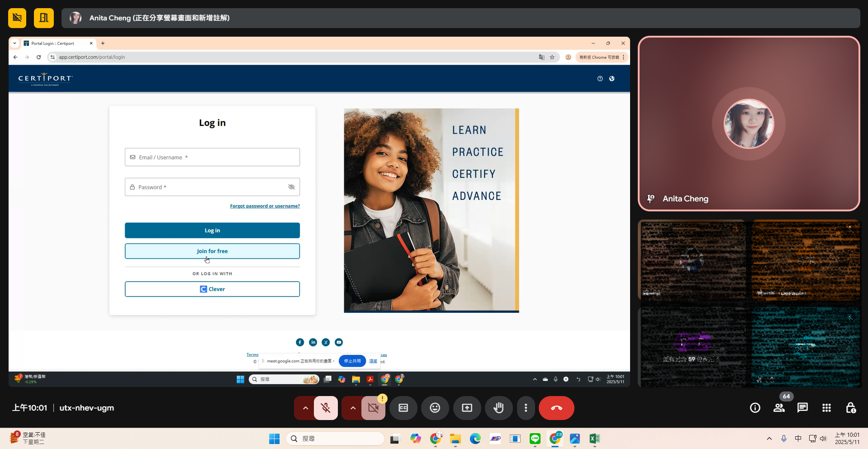Viewport: 868px width, 449px height.
Task: Open the Meet more options menu
Action: tap(526, 408)
